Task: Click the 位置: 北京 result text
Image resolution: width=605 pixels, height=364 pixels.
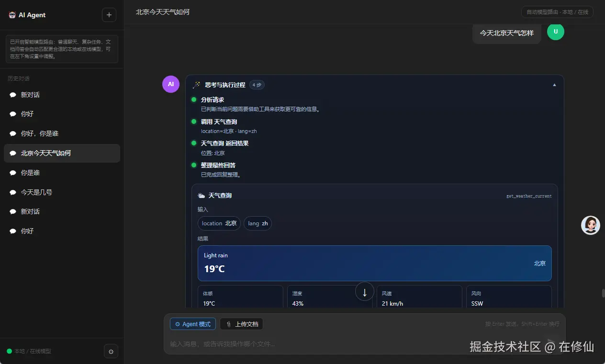Action: 213,153
